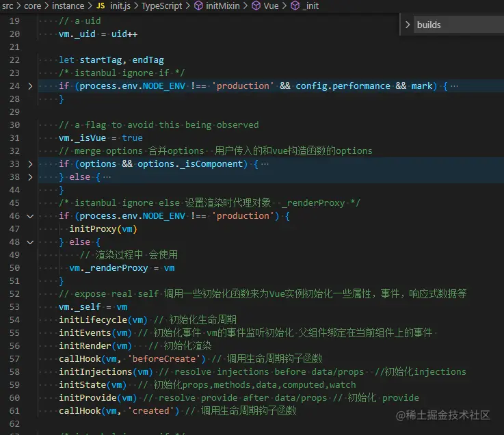The image size is (504, 435).
Task: Click 'initRender' call on line 56
Action: (85, 346)
